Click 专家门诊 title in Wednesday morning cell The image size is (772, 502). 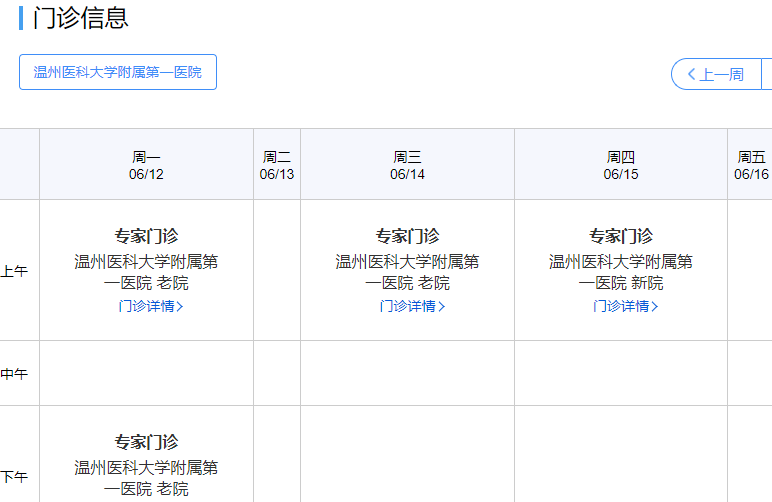tap(407, 236)
